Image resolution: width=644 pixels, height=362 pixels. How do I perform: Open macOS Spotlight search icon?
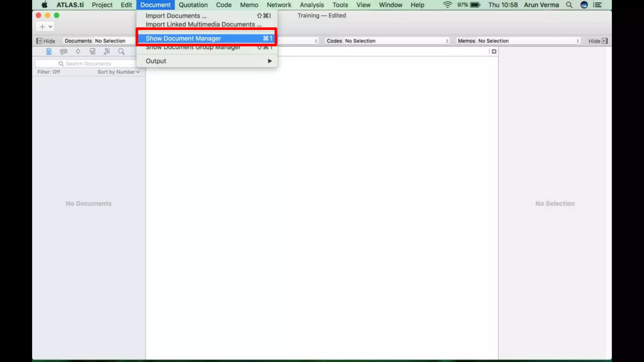click(569, 5)
